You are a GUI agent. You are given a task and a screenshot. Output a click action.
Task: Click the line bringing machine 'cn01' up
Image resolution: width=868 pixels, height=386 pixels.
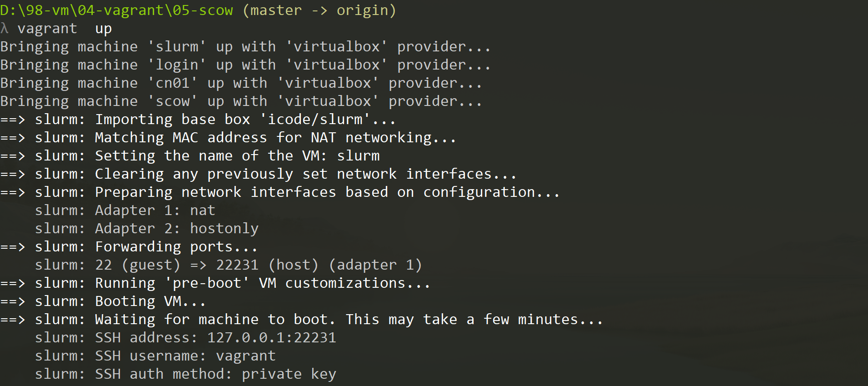(x=241, y=83)
